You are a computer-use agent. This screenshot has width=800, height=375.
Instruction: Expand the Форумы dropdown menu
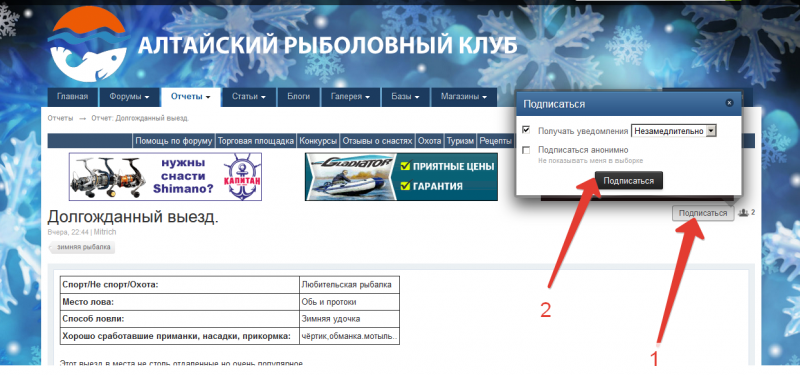point(129,97)
